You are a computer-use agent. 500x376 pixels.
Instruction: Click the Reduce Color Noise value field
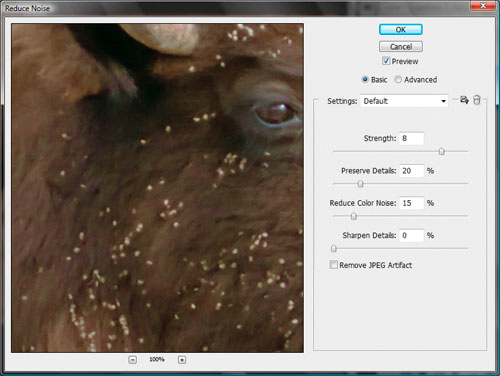[x=411, y=203]
